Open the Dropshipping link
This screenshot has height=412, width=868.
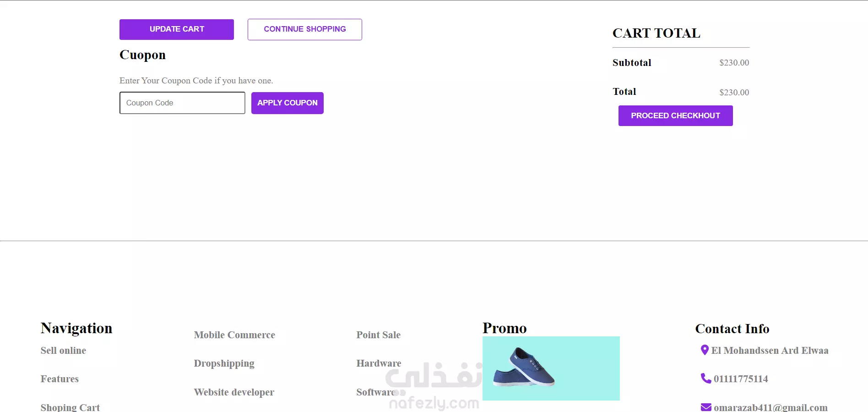(x=224, y=364)
